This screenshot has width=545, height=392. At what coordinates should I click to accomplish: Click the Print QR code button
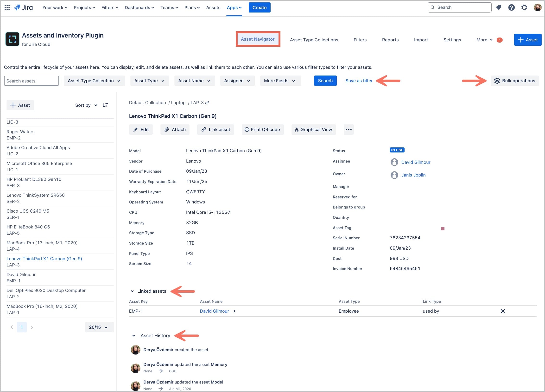click(x=262, y=129)
